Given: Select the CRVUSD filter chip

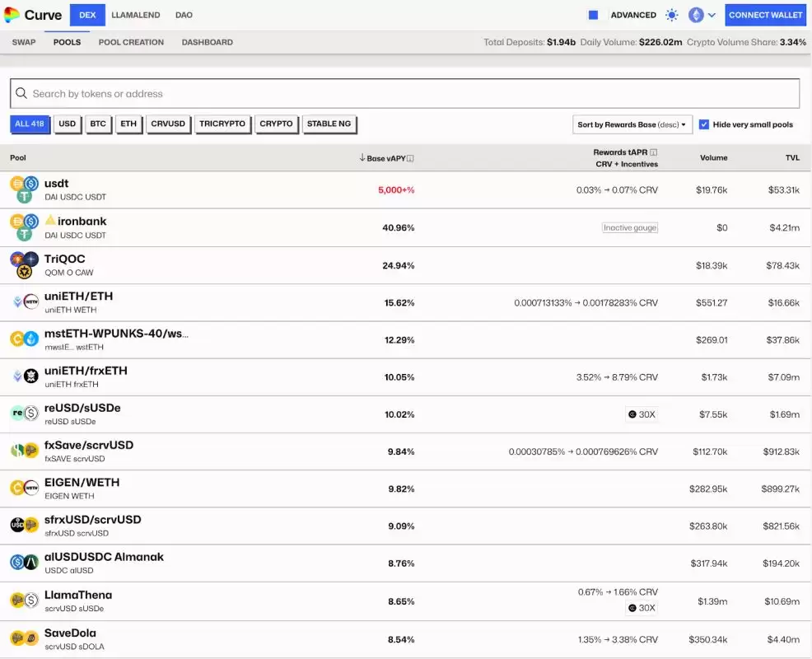Looking at the screenshot, I should (x=168, y=124).
